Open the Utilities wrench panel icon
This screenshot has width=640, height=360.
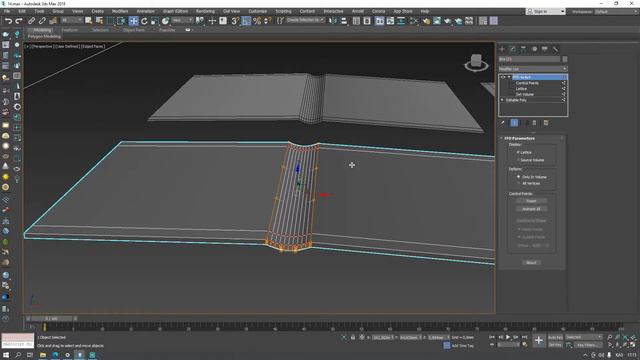(555, 49)
